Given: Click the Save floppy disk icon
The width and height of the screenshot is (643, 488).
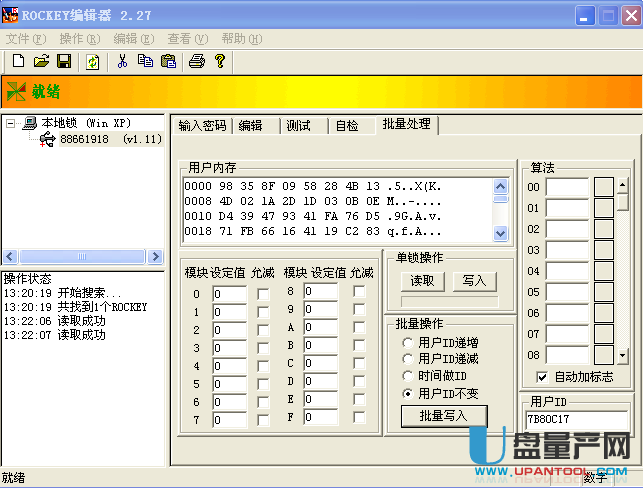Looking at the screenshot, I should click(64, 61).
